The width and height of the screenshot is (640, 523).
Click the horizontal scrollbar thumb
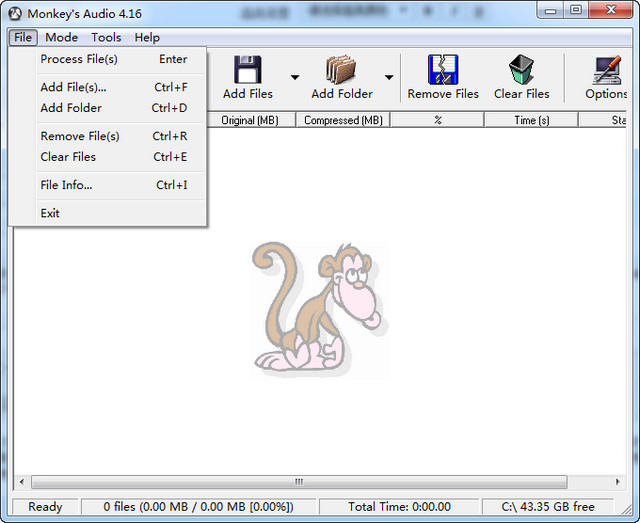click(x=299, y=482)
